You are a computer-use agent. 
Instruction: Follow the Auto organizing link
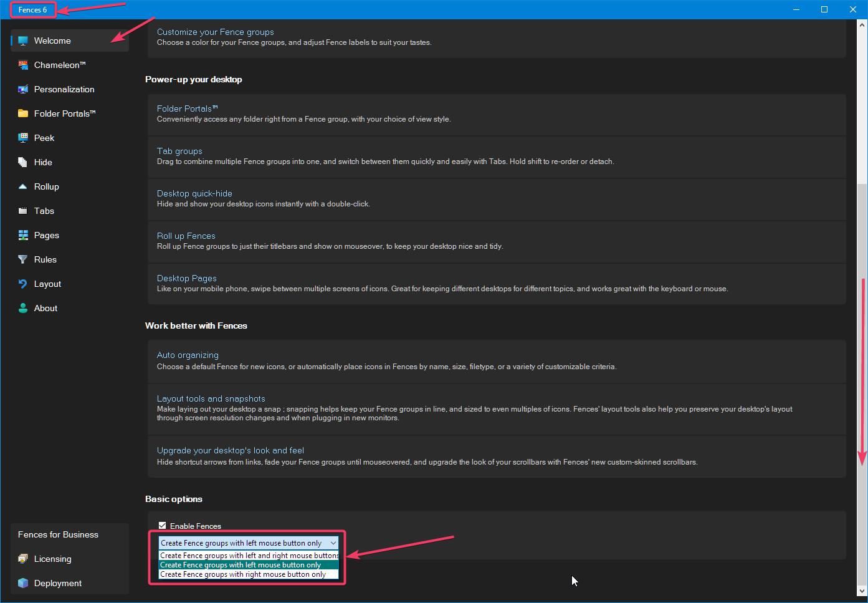[x=188, y=355]
